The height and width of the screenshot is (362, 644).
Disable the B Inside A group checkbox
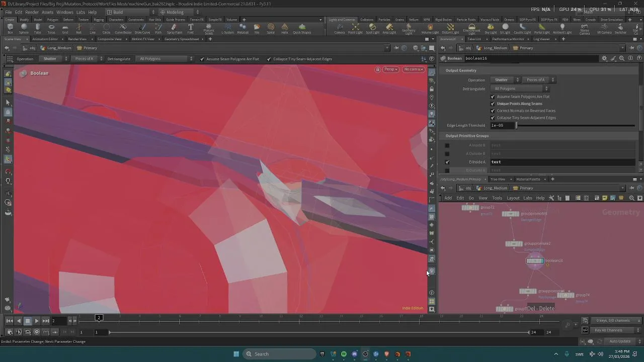click(447, 162)
